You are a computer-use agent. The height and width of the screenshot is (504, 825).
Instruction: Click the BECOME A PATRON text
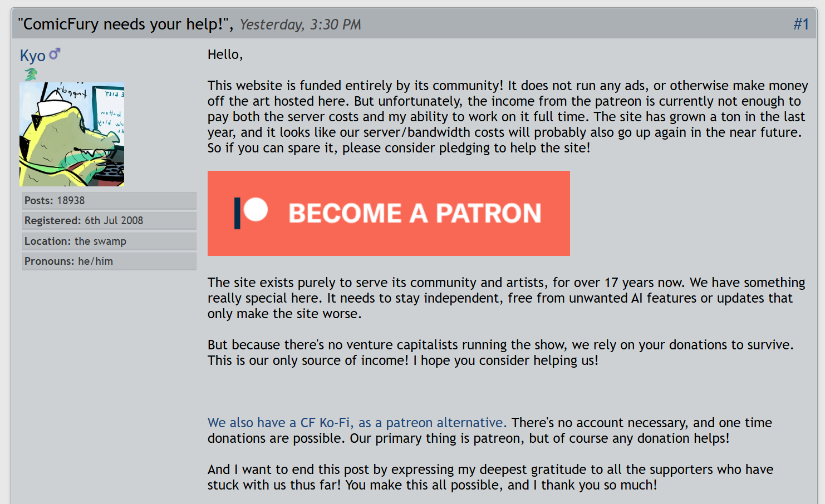pos(415,213)
